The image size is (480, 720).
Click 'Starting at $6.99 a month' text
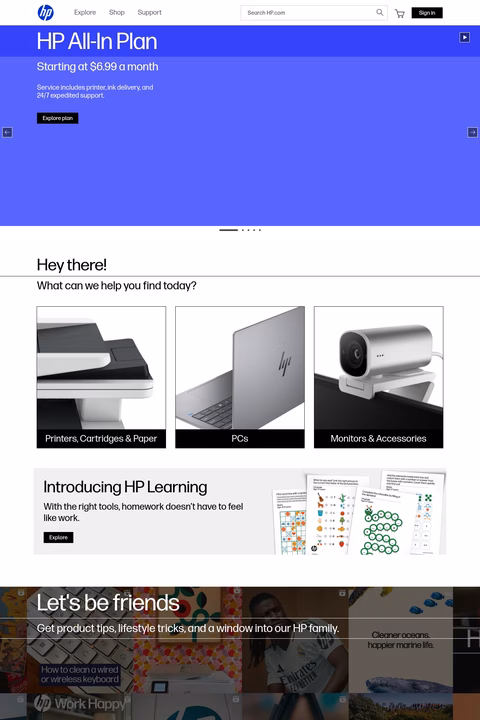(x=97, y=67)
